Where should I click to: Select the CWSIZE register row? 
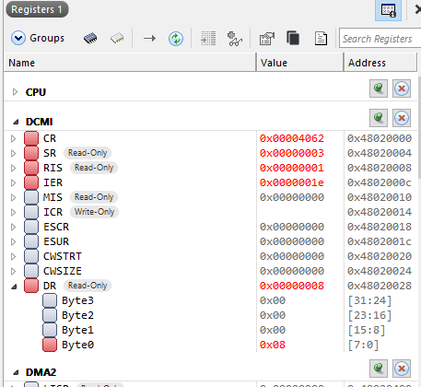tap(210, 271)
